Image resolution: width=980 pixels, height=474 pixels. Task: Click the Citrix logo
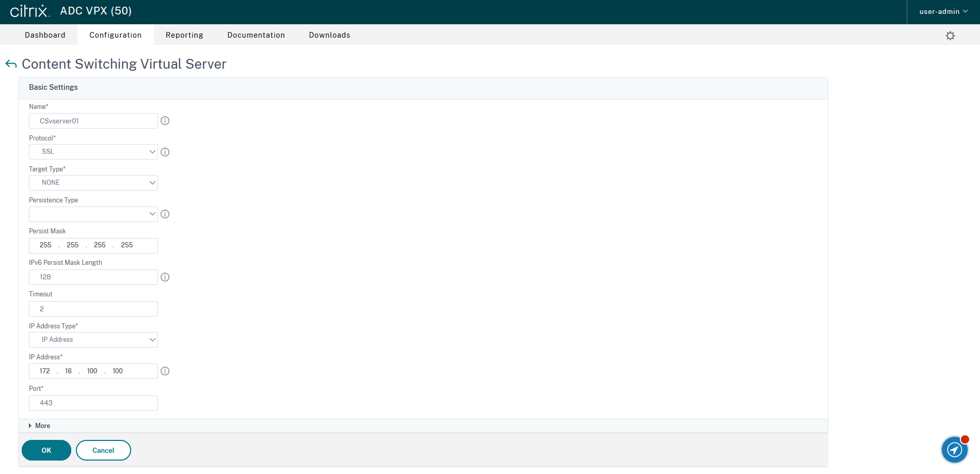point(30,11)
